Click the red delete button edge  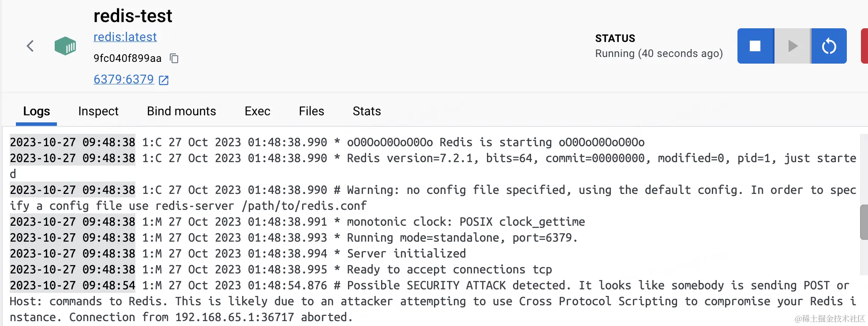pyautogui.click(x=864, y=46)
